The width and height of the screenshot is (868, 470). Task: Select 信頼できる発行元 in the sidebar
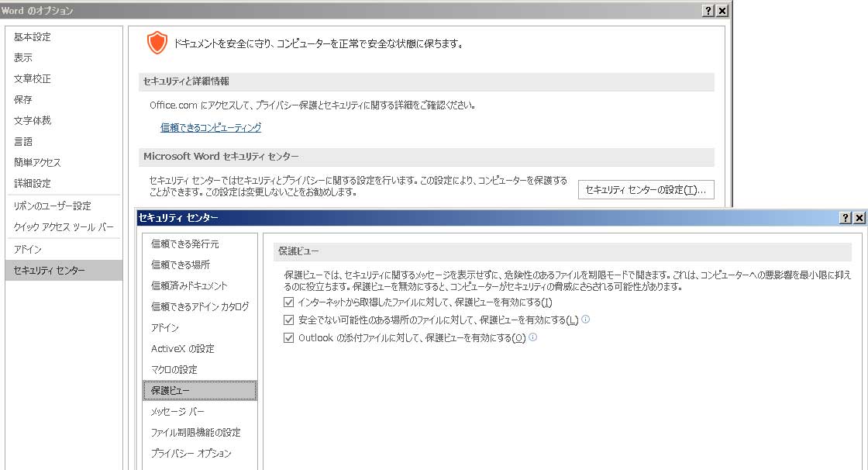click(x=185, y=244)
